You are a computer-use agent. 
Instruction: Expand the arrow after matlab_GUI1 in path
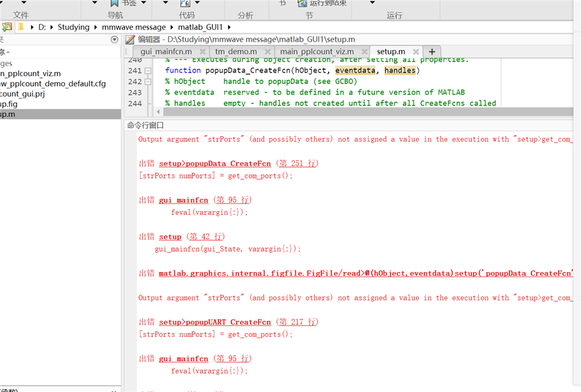pyautogui.click(x=229, y=27)
